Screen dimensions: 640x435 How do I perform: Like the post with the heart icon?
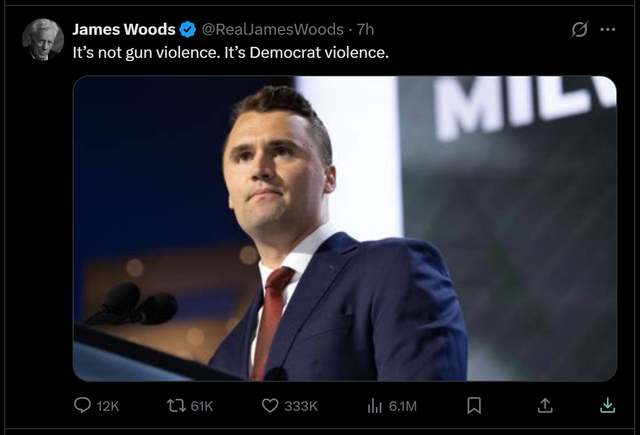[x=270, y=406]
